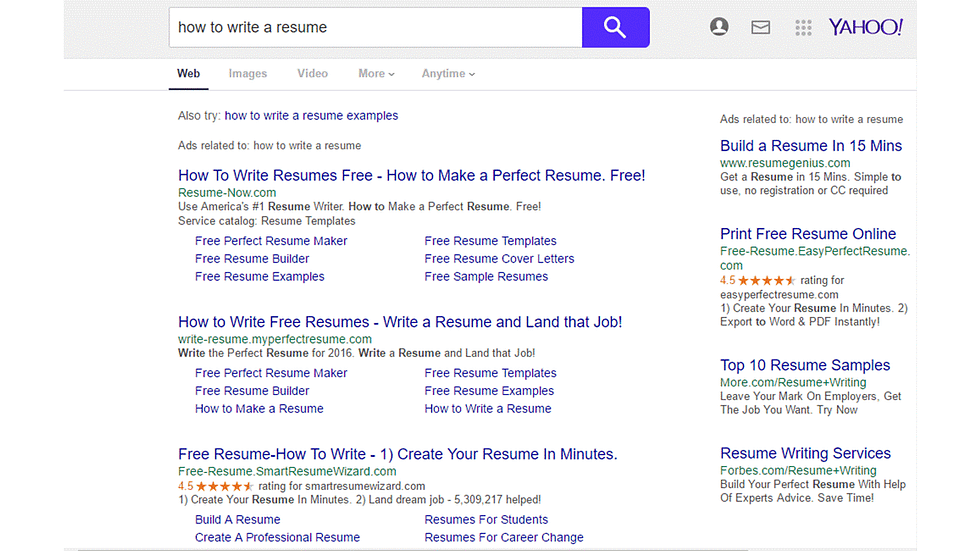Open the apps grid icon
Screen dimensions: 980x551
coord(803,27)
